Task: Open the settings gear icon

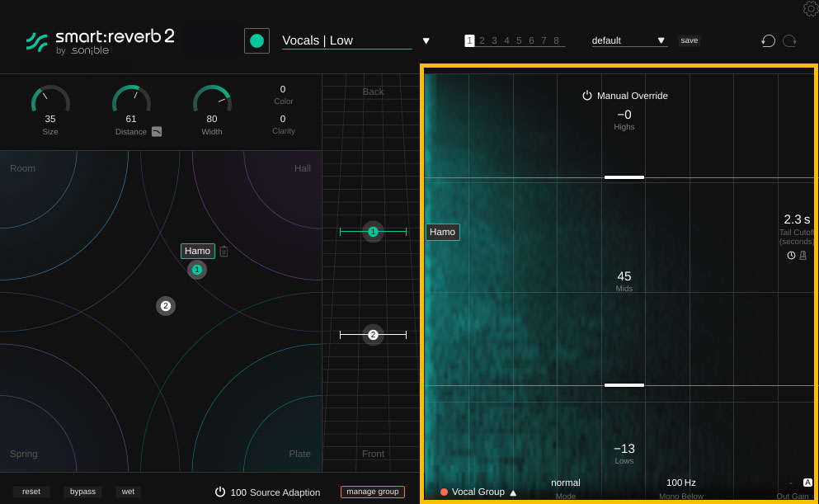Action: 811,7
